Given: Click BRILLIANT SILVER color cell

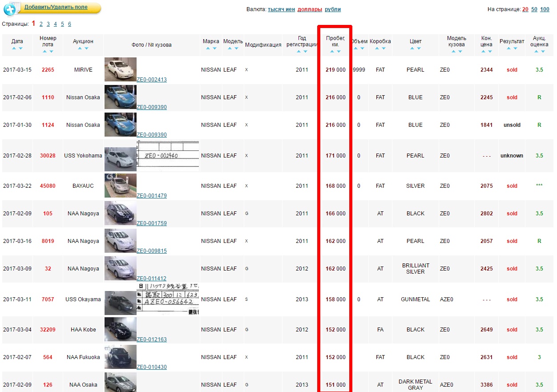Looking at the screenshot, I should [416, 269].
